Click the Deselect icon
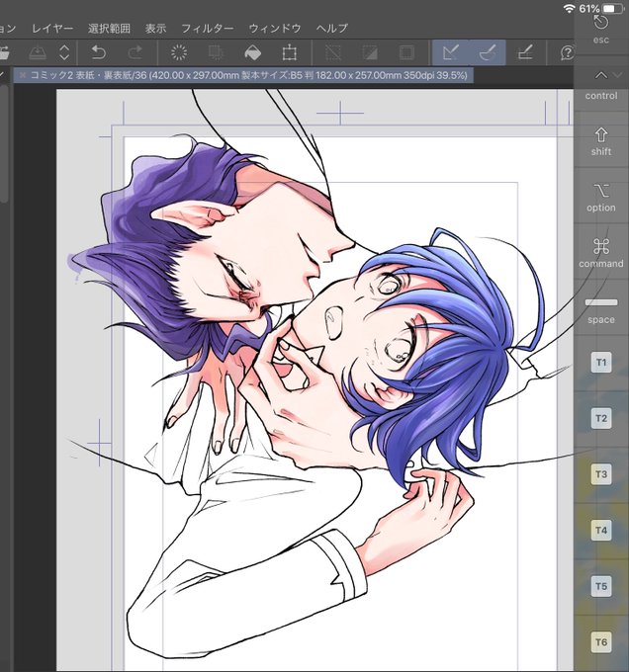Screen dimensions: 629x672 (333, 52)
